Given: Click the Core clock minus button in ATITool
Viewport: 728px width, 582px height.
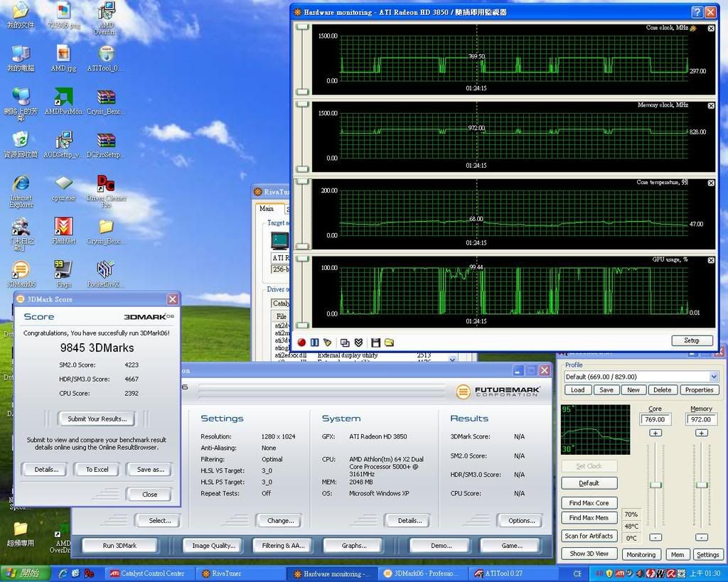Looking at the screenshot, I should pyautogui.click(x=655, y=537).
